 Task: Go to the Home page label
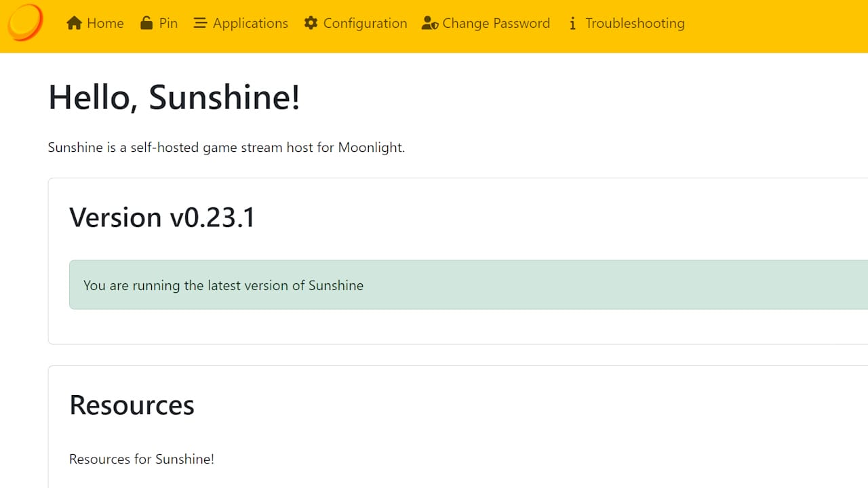point(105,23)
